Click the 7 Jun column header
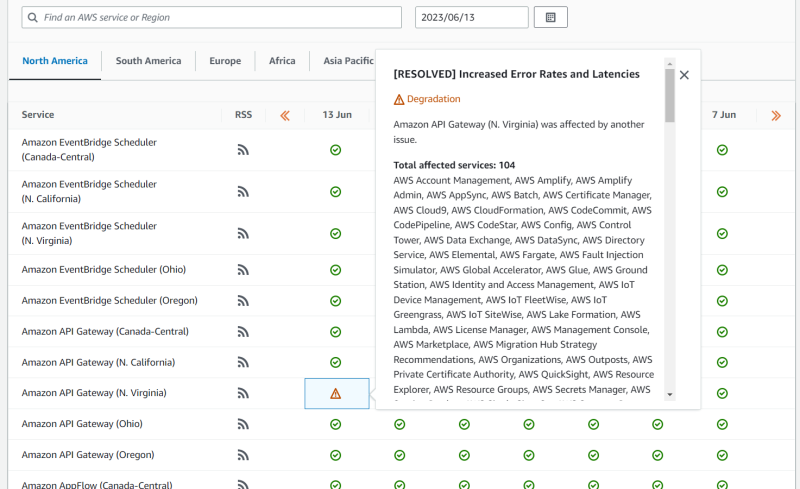 tap(724, 115)
